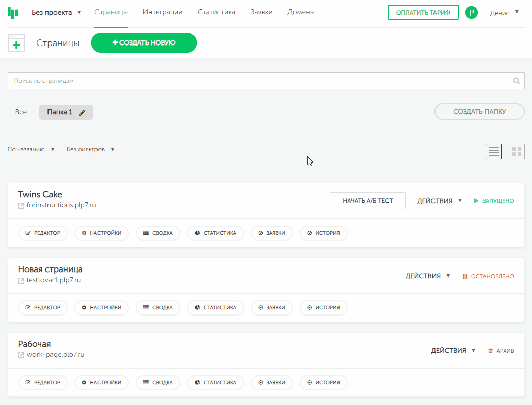Expand the Без проекта project dropdown
Screen dimensions: 532x405
coord(56,12)
